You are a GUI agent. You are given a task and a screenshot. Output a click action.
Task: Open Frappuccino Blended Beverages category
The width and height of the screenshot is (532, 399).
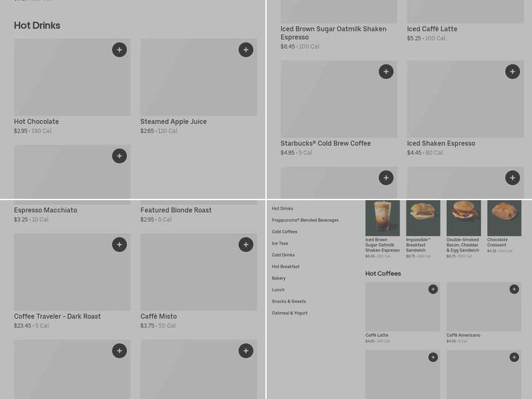pos(305,220)
